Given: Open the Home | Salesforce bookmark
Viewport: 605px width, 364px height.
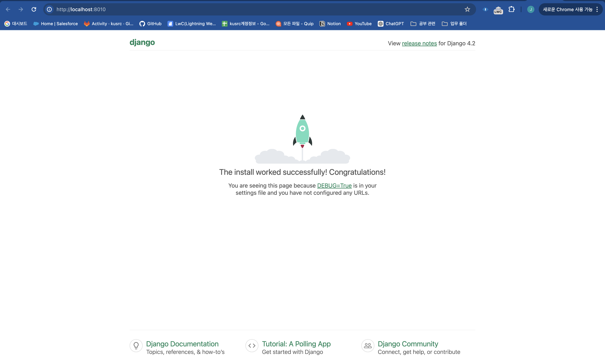Looking at the screenshot, I should (x=55, y=24).
